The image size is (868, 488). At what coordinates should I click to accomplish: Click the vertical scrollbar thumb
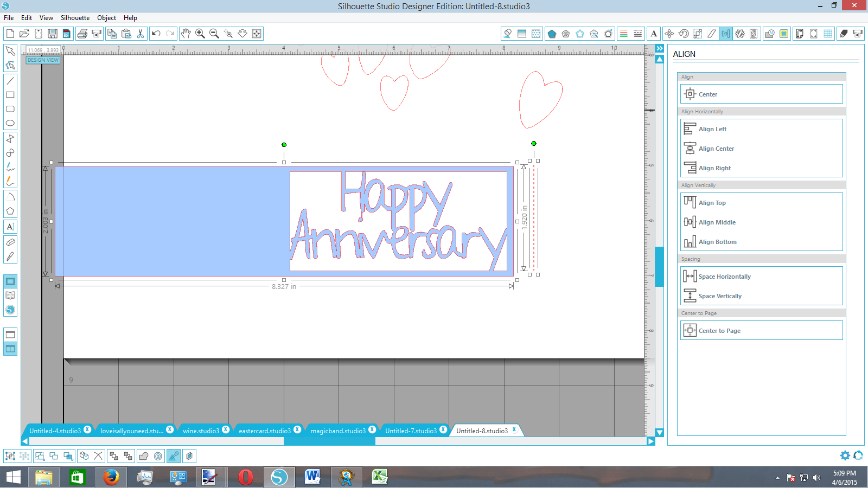[x=660, y=266]
